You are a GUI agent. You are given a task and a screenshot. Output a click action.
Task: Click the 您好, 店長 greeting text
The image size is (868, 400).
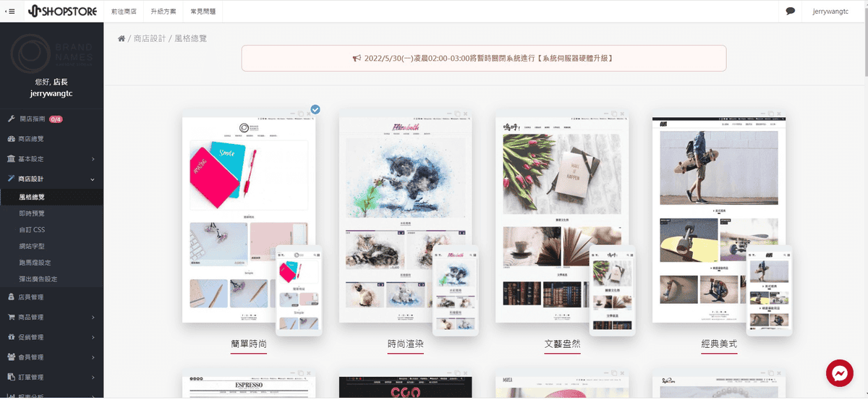click(51, 82)
